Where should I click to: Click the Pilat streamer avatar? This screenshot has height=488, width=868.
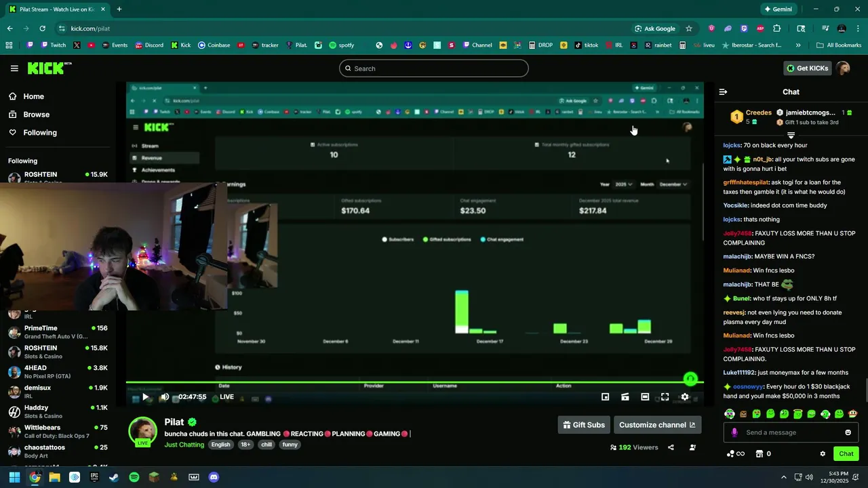(143, 431)
